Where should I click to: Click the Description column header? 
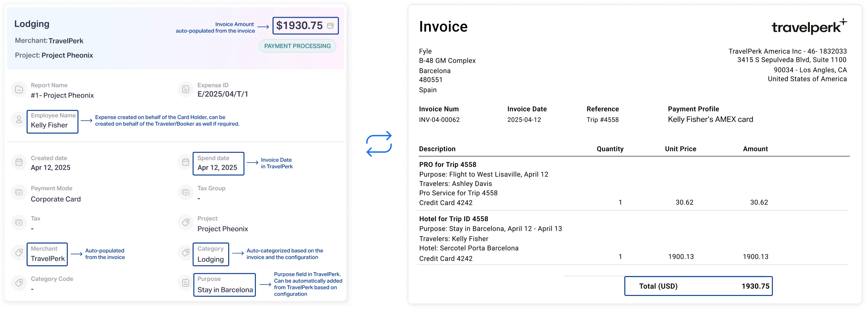[437, 149]
